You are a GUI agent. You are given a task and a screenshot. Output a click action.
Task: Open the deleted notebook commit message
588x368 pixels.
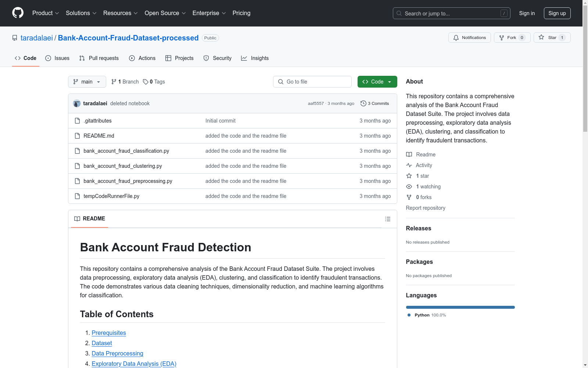coord(130,103)
